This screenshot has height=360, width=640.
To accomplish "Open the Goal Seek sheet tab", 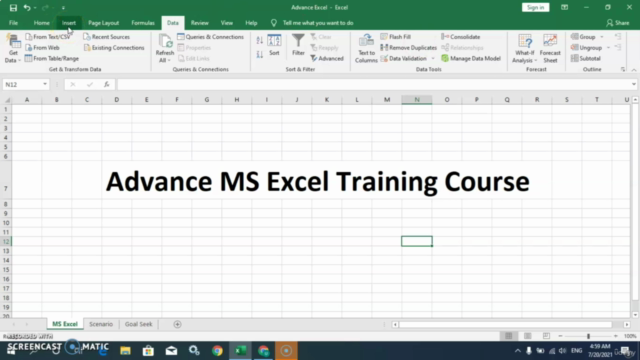I will [x=138, y=324].
